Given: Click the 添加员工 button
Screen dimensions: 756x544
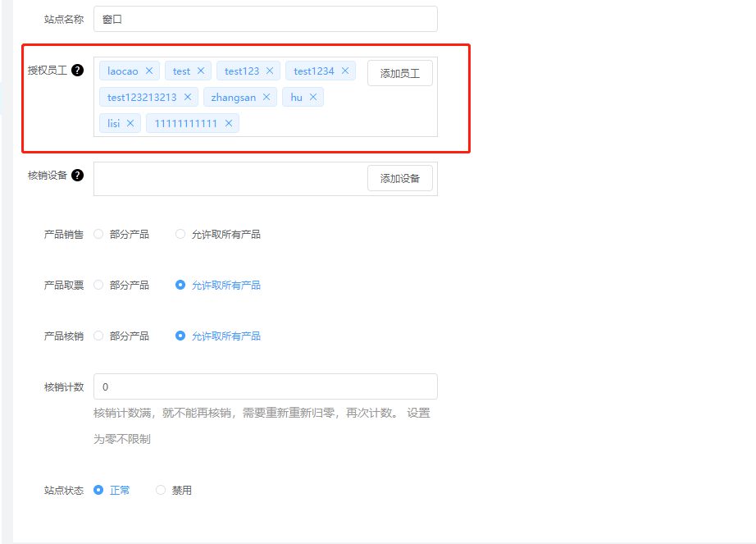Looking at the screenshot, I should [399, 73].
